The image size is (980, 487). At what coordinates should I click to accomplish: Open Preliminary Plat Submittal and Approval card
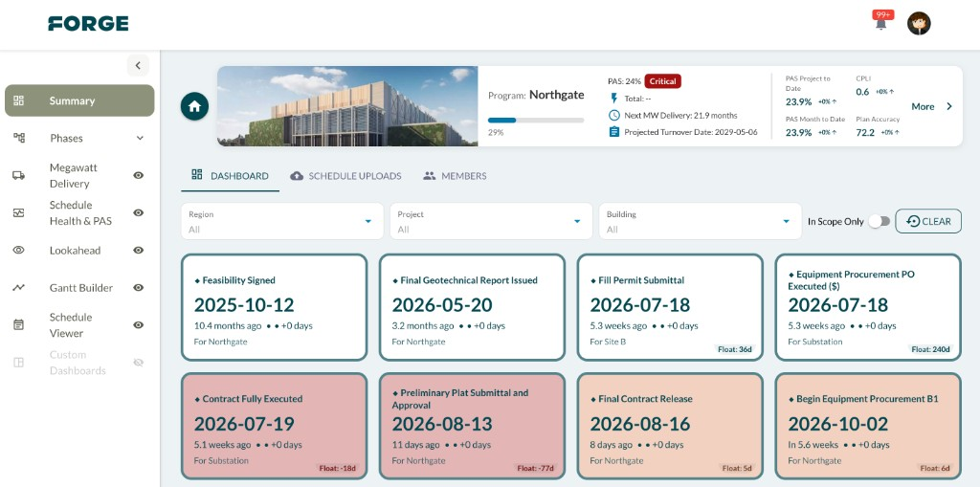tap(472, 427)
